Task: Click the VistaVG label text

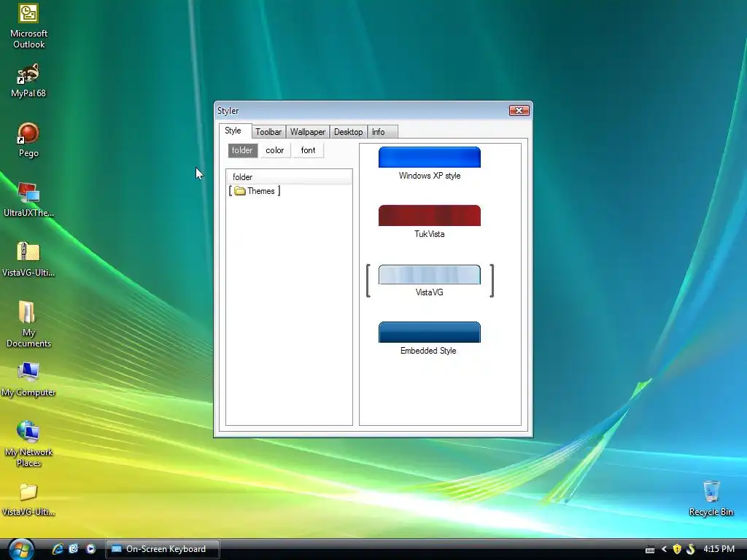Action: pos(429,292)
